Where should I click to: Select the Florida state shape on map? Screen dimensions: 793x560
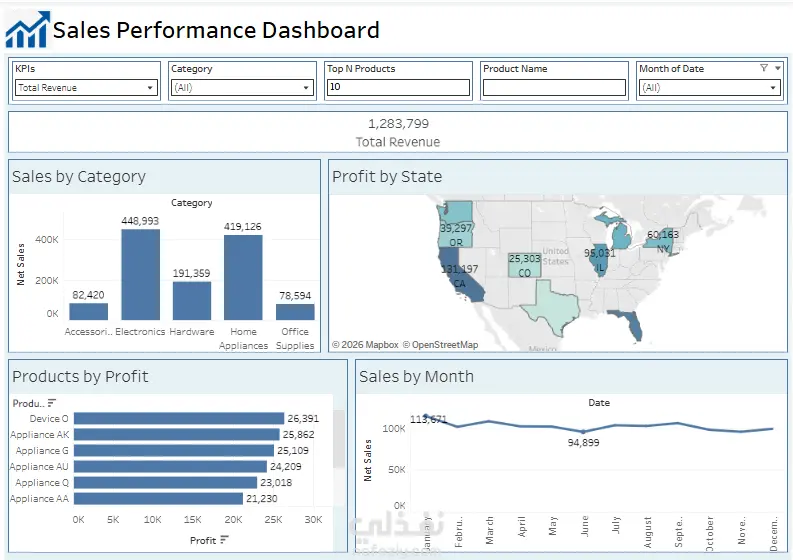pos(629,324)
